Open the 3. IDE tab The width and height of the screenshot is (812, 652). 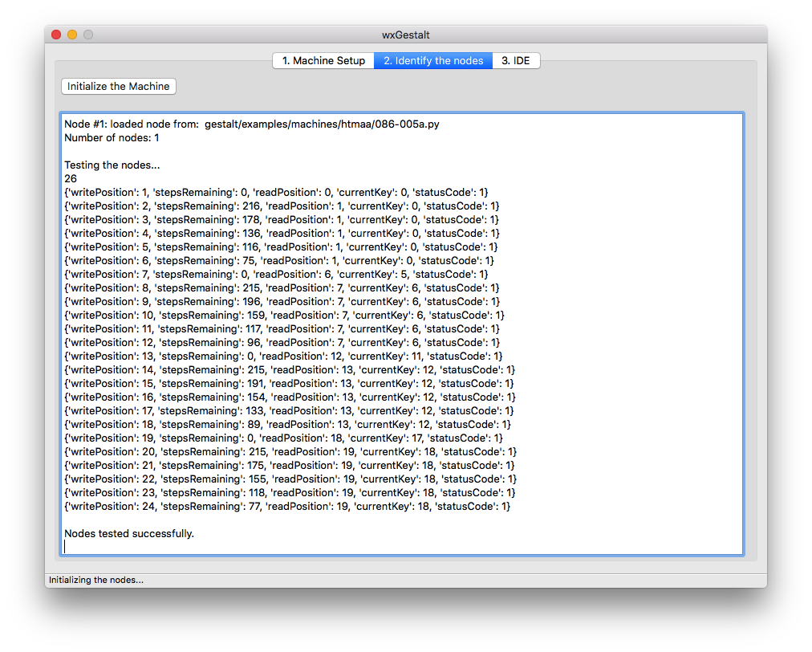click(x=516, y=61)
